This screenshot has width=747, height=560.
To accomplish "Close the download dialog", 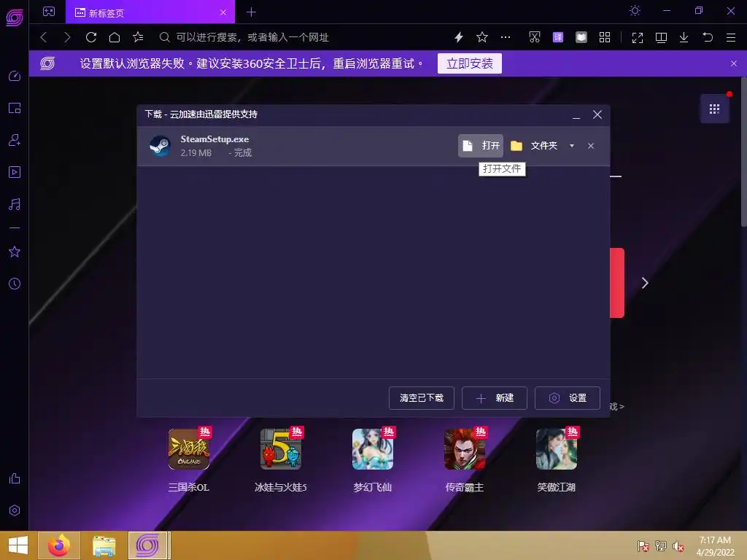I will 597,114.
